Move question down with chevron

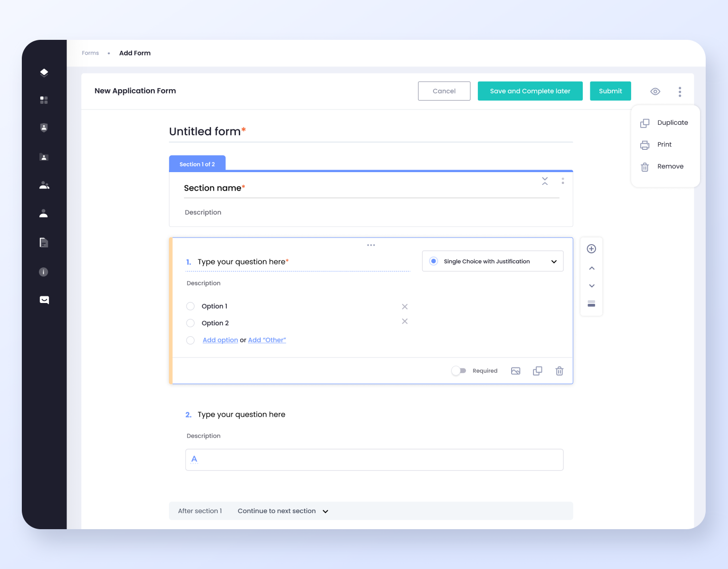click(x=592, y=286)
